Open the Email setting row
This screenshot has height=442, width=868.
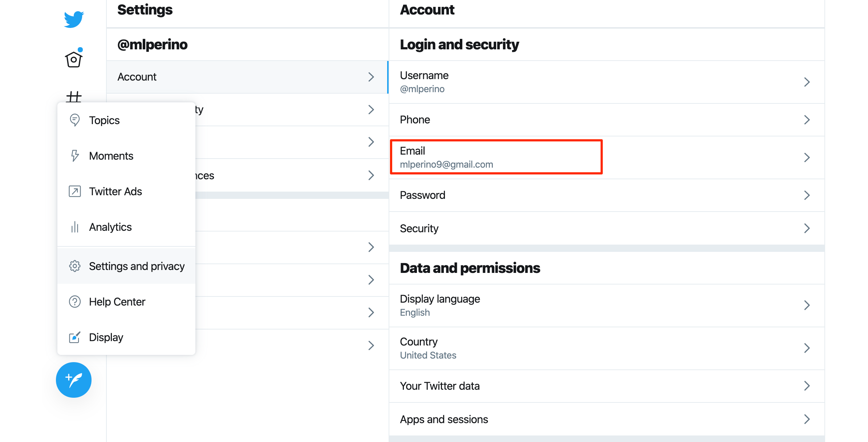click(x=496, y=157)
